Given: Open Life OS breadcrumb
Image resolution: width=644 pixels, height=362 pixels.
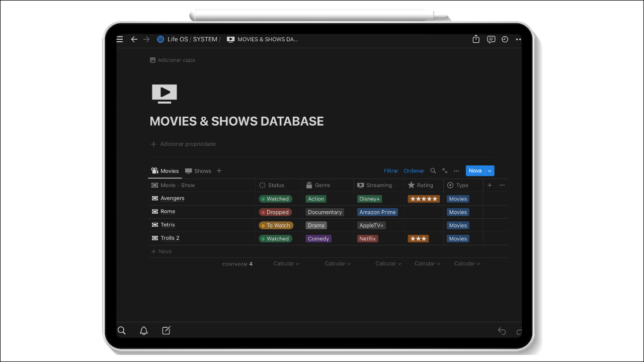Looking at the screenshot, I should point(178,39).
